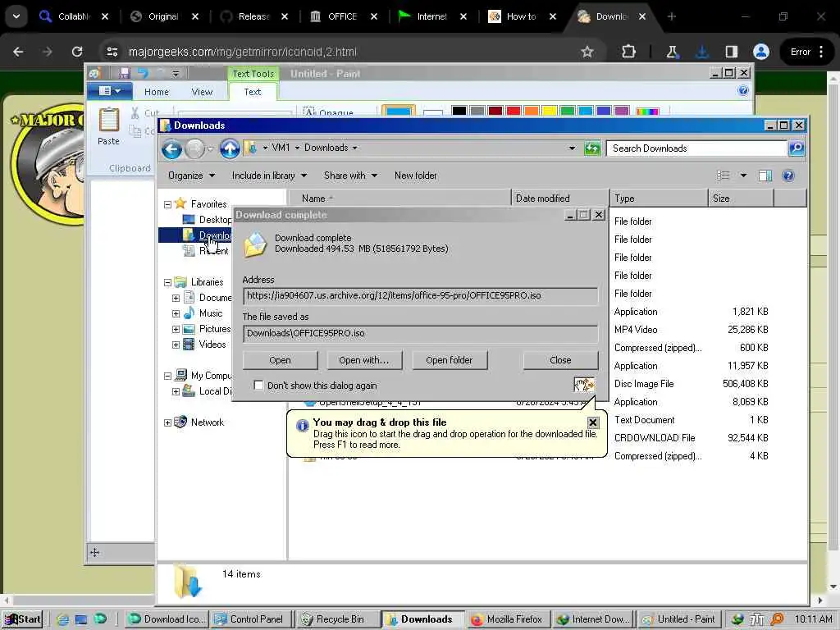Click Close button in download dialog
Screen dimensions: 840x630
coord(560,360)
